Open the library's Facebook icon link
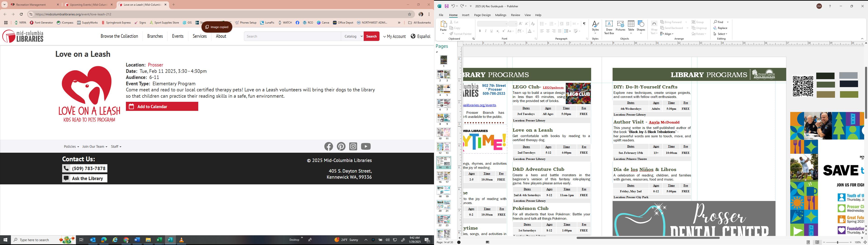This screenshot has width=868, height=245. click(328, 146)
